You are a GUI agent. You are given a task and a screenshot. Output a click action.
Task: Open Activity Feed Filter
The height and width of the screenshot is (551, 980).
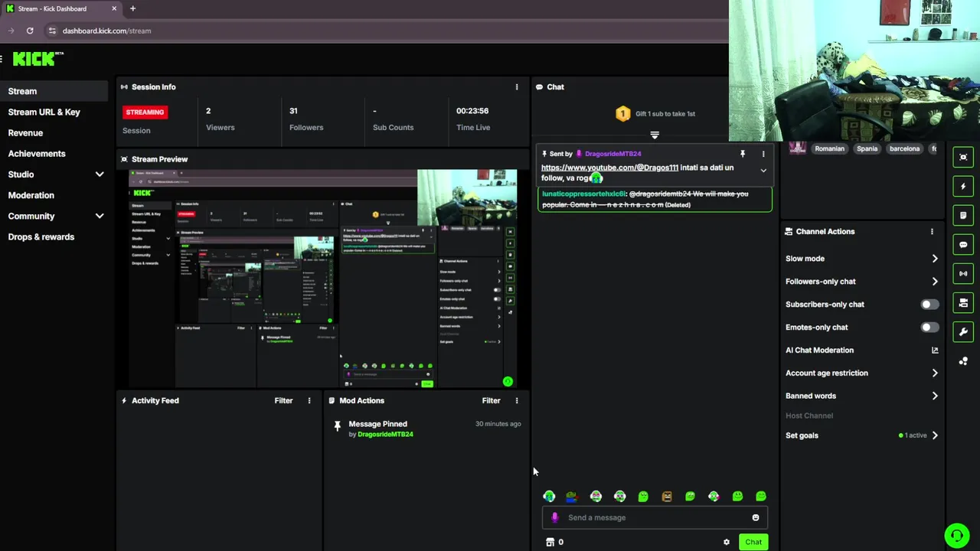pyautogui.click(x=283, y=400)
